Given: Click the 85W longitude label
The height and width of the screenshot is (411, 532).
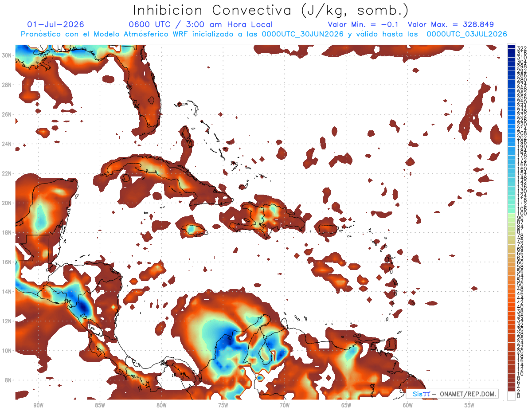Looking at the screenshot, I should 100,405.
